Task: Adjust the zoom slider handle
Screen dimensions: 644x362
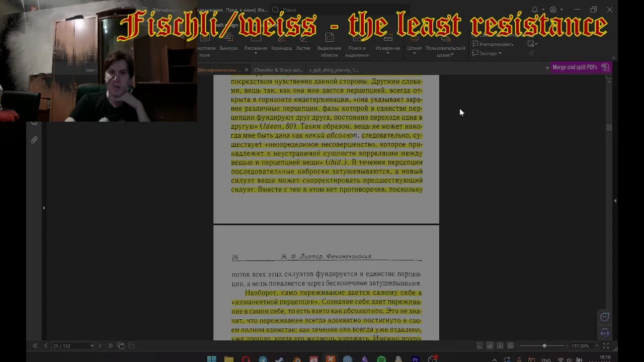Action: (544, 346)
